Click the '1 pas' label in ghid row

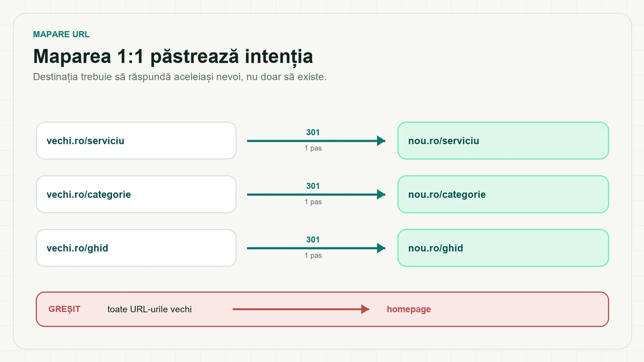coord(313,256)
